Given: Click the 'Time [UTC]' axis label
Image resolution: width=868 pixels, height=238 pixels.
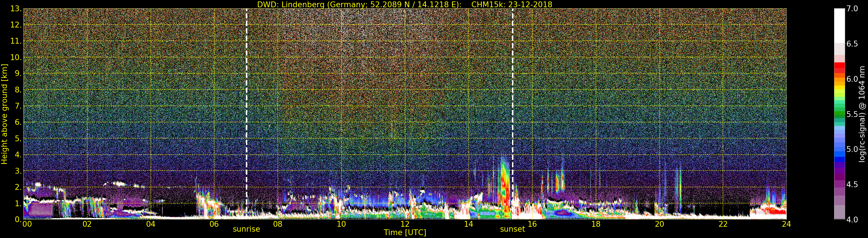Looking at the screenshot, I should pyautogui.click(x=405, y=232).
